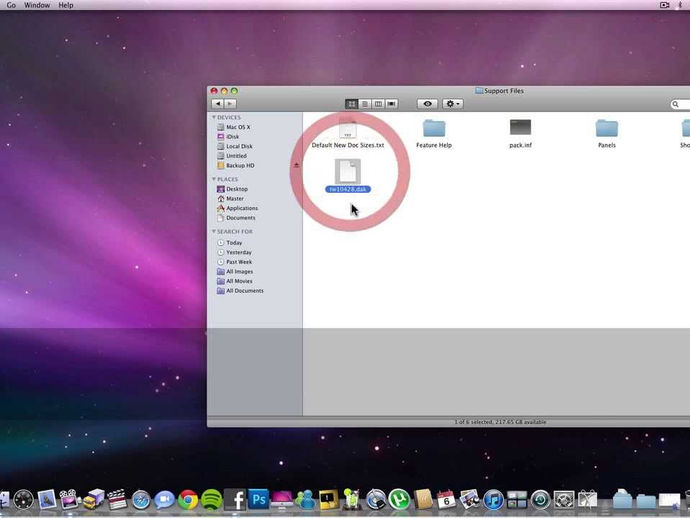This screenshot has height=518, width=690.
Task: Switch Finder to column view
Action: 378,104
